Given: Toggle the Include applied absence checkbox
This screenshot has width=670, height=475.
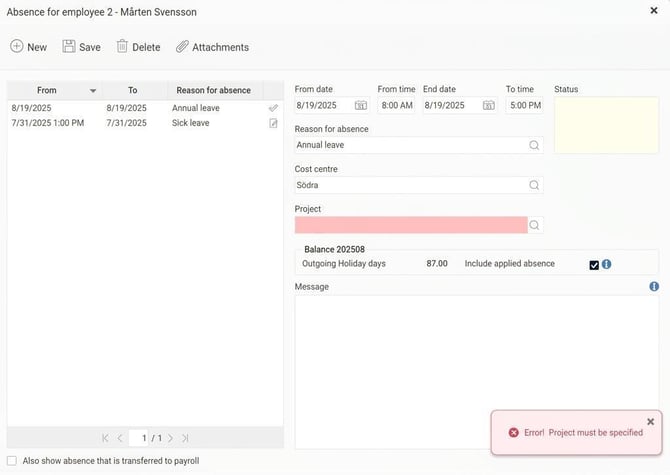Looking at the screenshot, I should pos(594,265).
